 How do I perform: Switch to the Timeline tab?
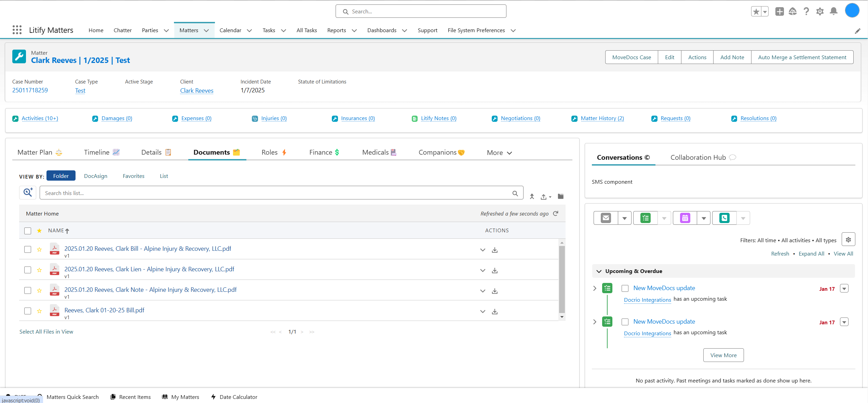pos(101,152)
